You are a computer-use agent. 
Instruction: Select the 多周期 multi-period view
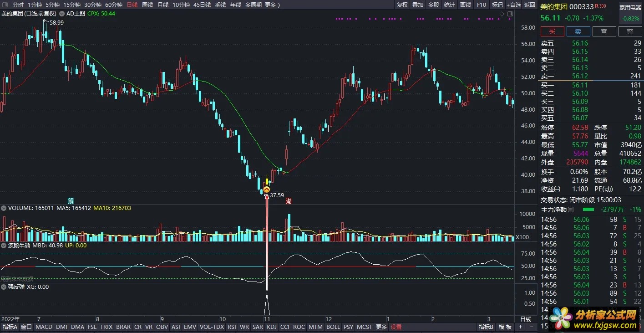tap(253, 5)
